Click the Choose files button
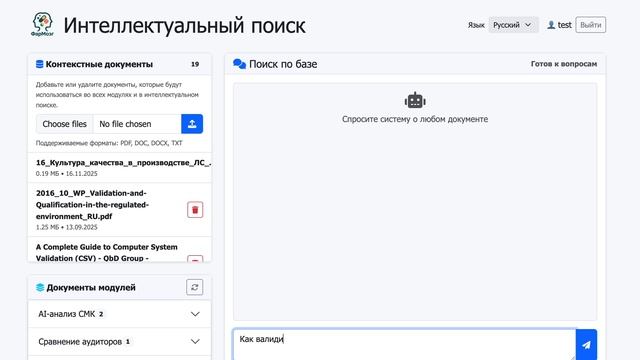 [64, 124]
